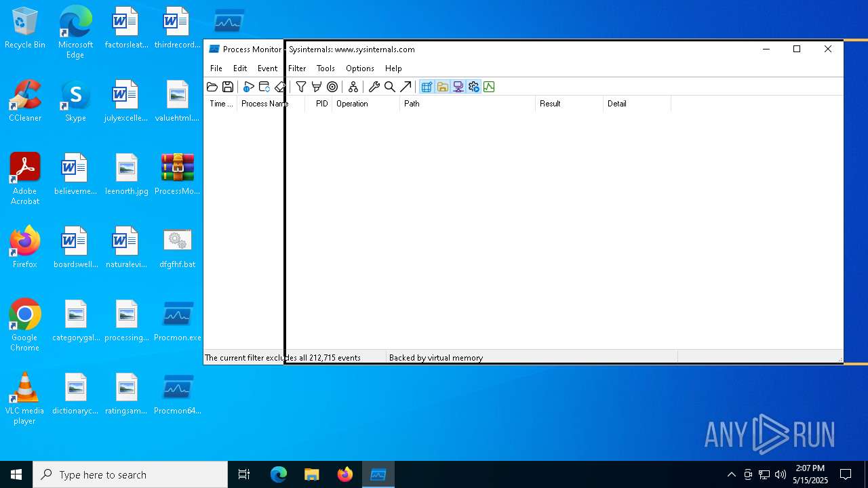Click the Time column header

[220, 104]
